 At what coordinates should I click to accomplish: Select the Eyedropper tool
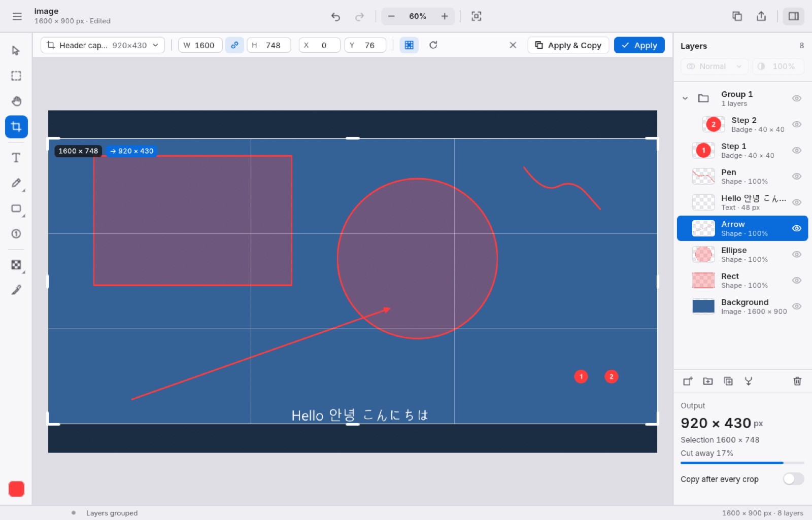16,290
